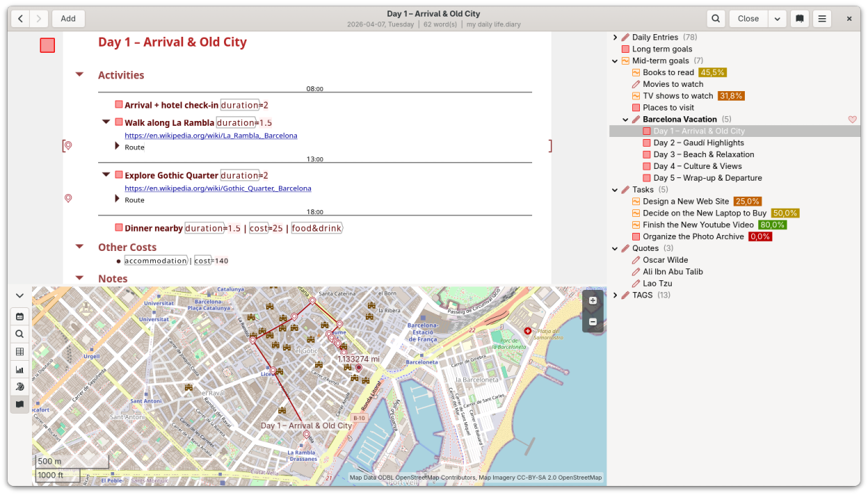The image size is (868, 495).
Task: Zoom out on the map
Action: coord(593,321)
